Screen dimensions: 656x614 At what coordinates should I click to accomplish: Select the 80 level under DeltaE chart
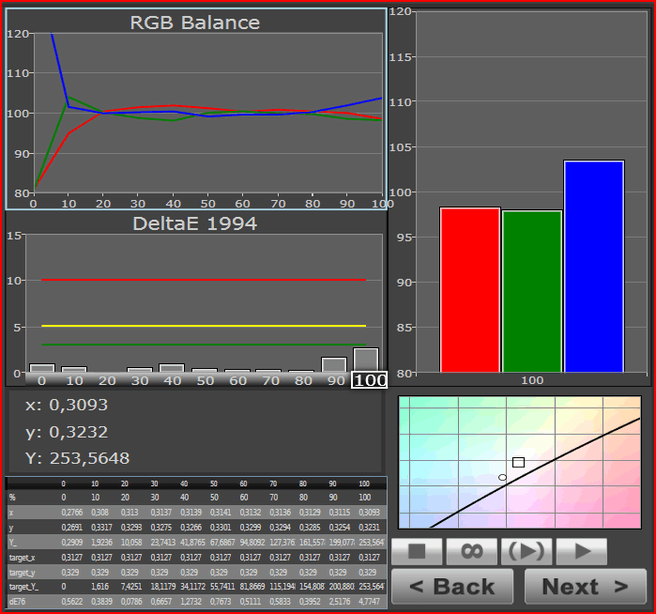[303, 381]
